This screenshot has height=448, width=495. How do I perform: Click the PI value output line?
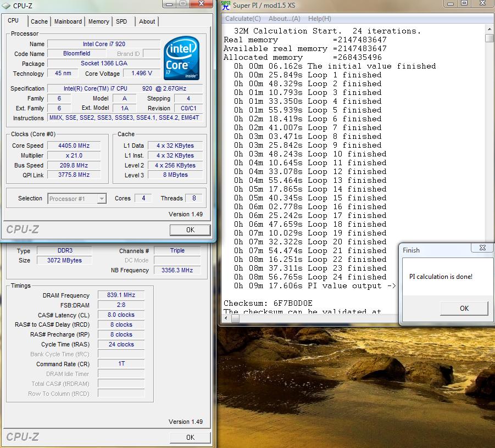pos(315,286)
